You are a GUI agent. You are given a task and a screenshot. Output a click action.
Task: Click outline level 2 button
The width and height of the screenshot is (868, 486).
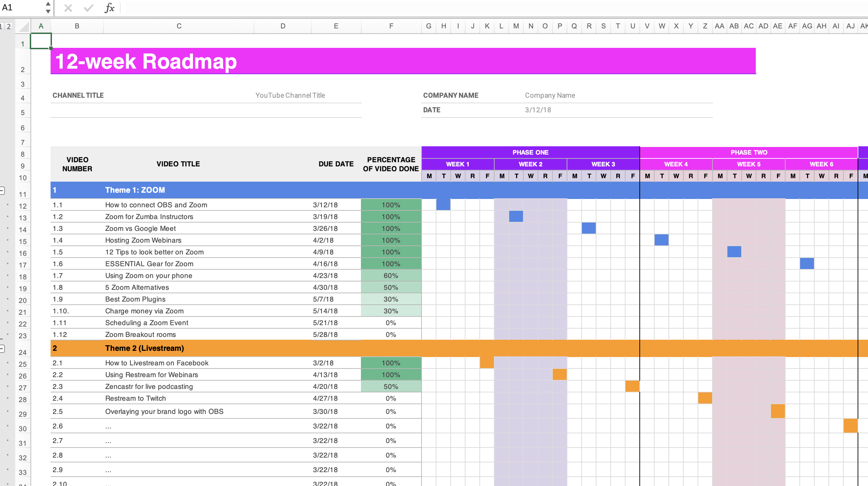click(x=9, y=26)
